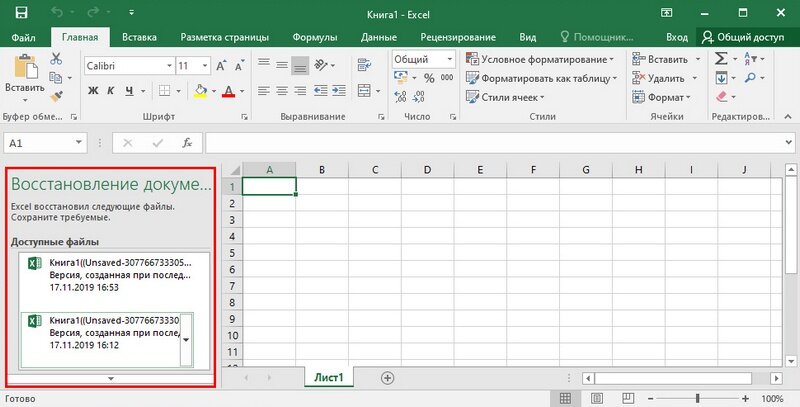The image size is (800, 407).
Task: Click the Save icon in title bar
Action: (21, 13)
